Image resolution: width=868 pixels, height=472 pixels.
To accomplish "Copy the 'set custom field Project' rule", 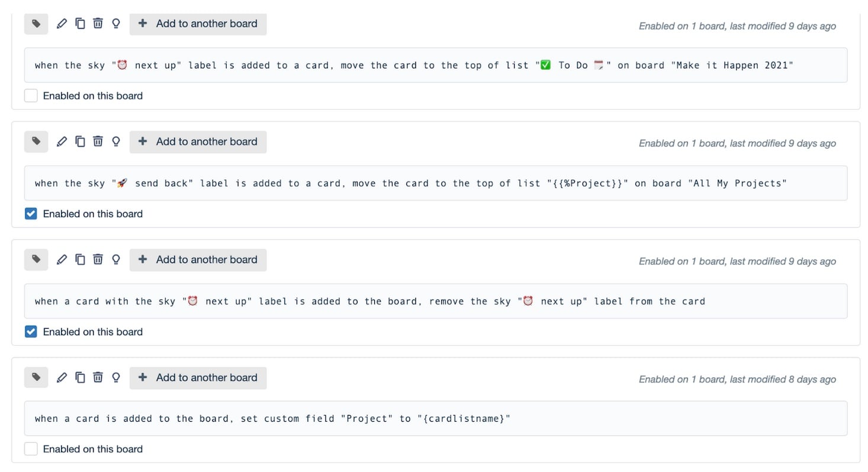I will tap(80, 377).
